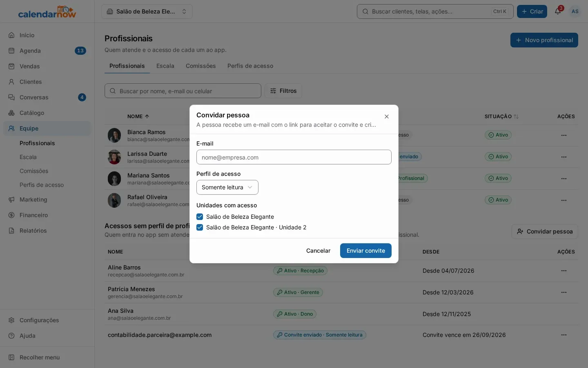Collapse sidebar with Recolher menu

(47, 357)
